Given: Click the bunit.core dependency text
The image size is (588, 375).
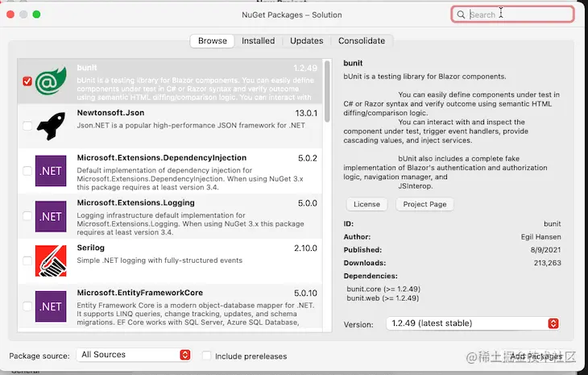Looking at the screenshot, I should tap(383, 289).
